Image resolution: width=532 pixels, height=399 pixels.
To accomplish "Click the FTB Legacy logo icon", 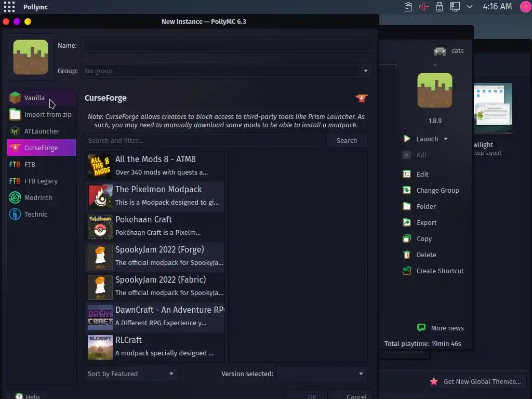I will (x=15, y=181).
